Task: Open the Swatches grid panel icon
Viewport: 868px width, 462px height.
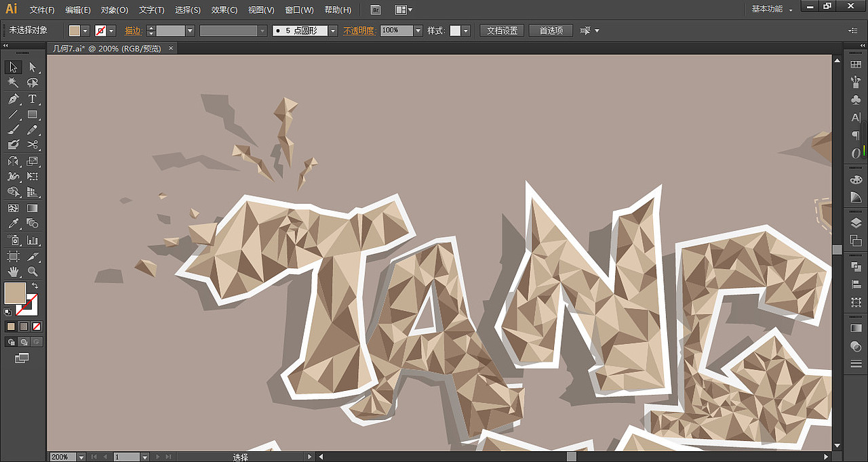Action: click(x=855, y=64)
